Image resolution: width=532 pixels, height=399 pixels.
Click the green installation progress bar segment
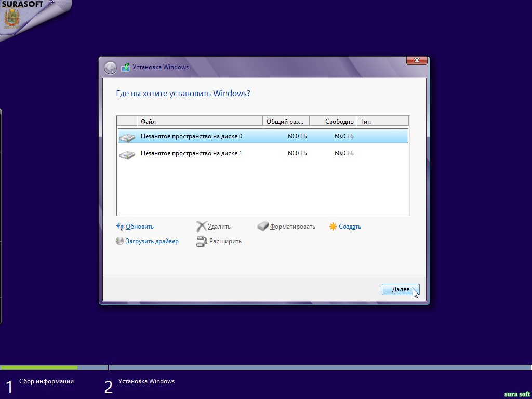pos(39,367)
